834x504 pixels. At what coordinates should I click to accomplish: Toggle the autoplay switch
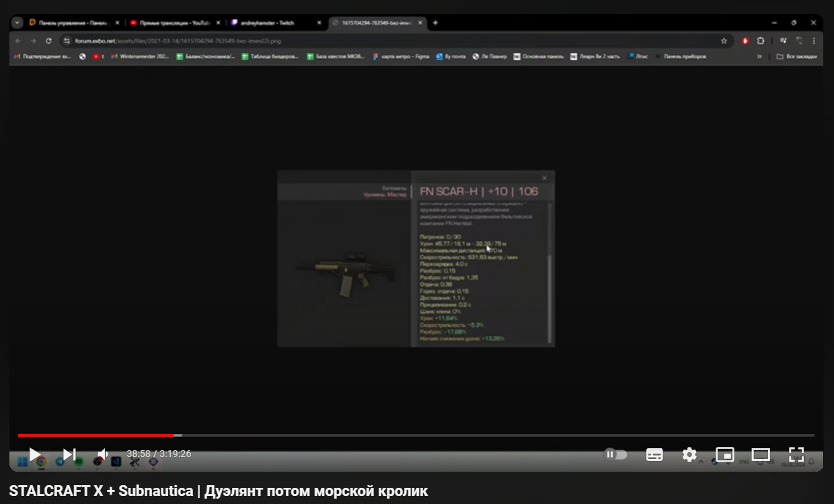point(616,455)
